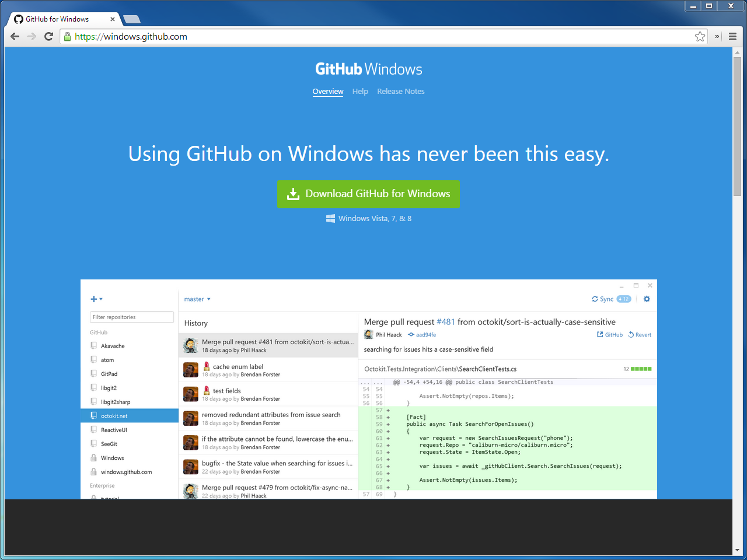Image resolution: width=747 pixels, height=560 pixels.
Task: Click the GitHub favicon on the browser tab
Action: point(19,19)
